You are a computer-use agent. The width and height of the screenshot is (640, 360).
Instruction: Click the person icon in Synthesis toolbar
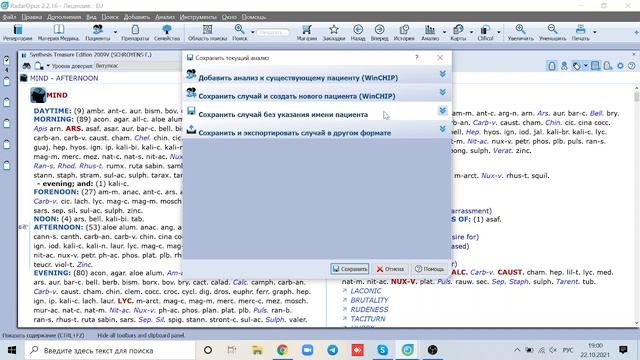564,66
